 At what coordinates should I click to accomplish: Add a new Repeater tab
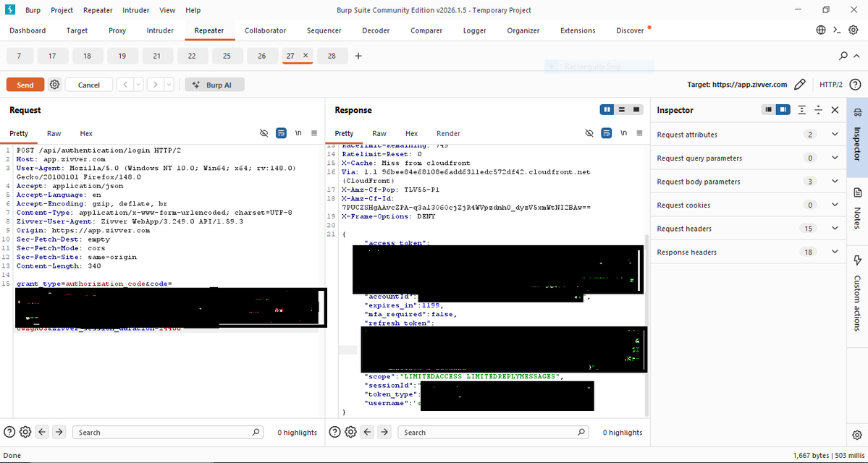[358, 56]
